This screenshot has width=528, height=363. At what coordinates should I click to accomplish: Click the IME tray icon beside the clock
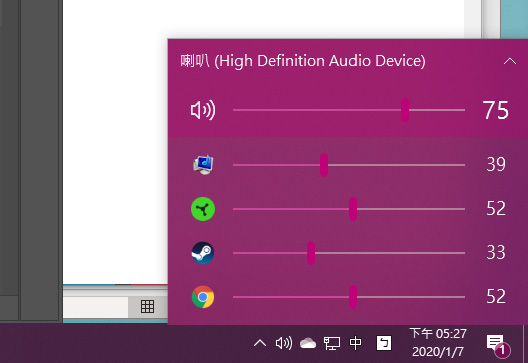(x=384, y=343)
